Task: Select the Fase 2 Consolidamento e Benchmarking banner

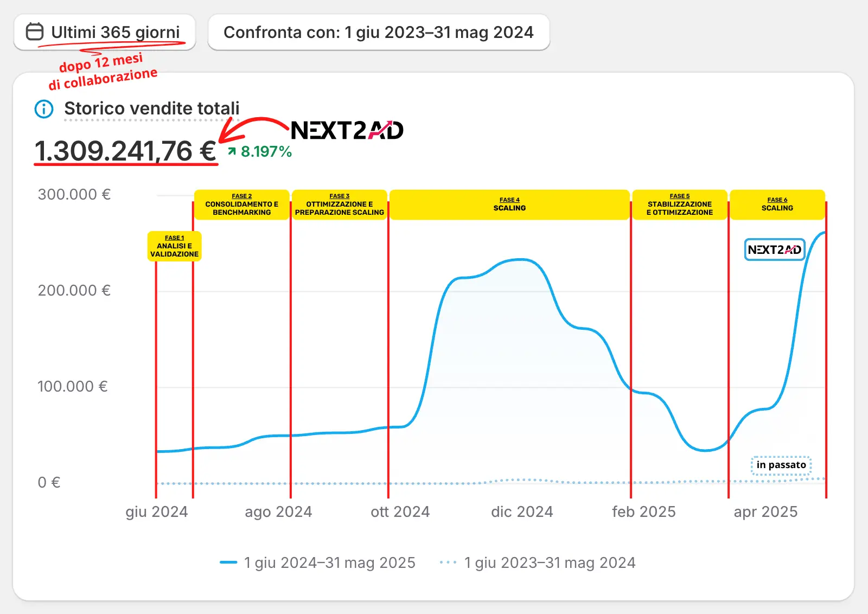Action: pos(241,204)
